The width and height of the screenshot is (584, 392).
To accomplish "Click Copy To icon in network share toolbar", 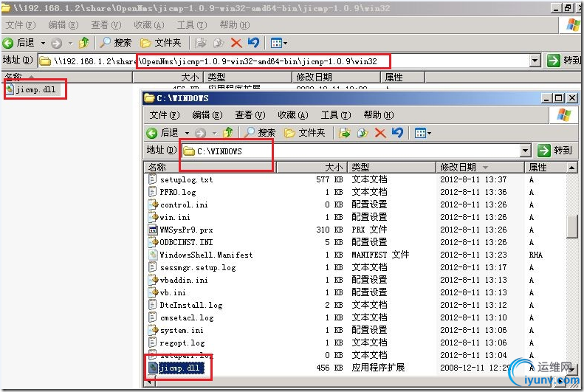I will coord(219,43).
